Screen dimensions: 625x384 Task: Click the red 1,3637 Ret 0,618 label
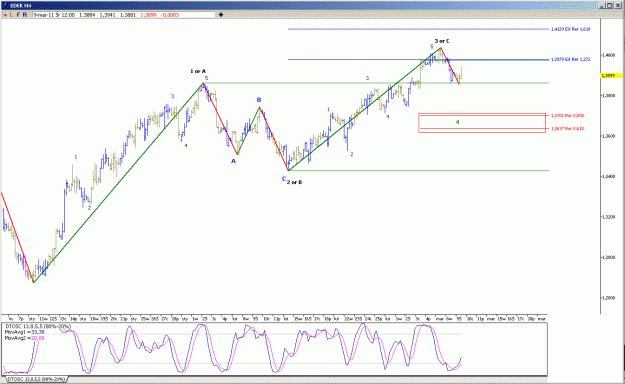(568, 129)
